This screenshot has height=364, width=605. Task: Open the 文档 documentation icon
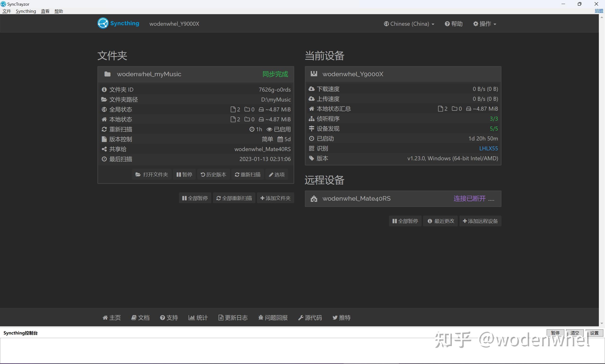coord(134,317)
